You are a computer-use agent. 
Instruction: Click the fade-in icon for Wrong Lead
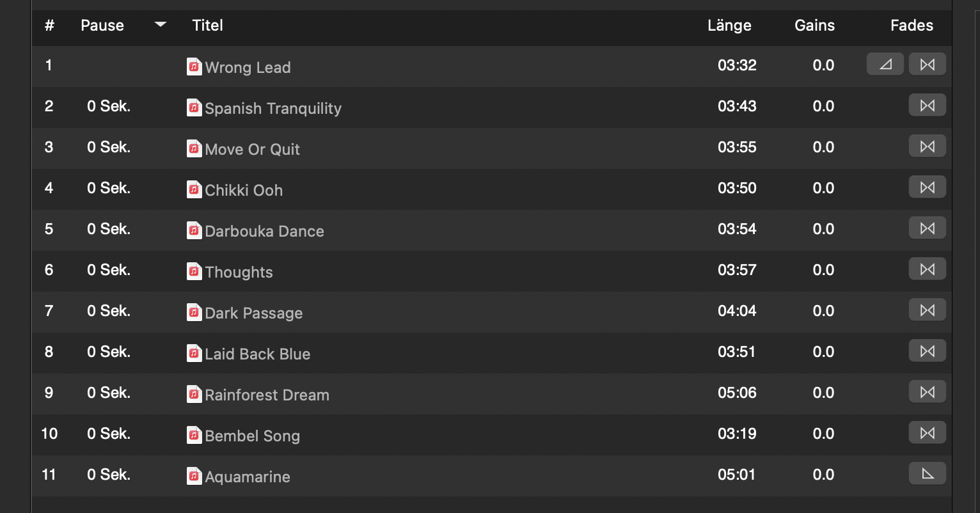[885, 64]
